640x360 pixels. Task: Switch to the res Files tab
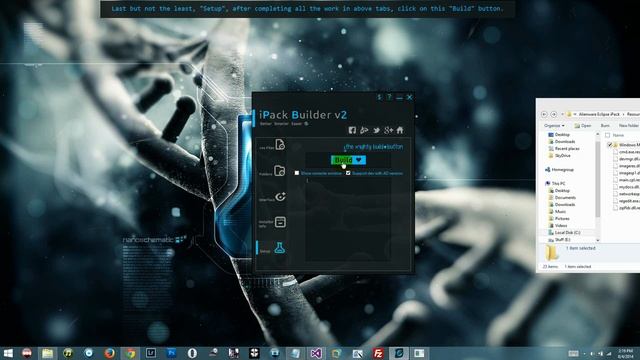[x=272, y=145]
